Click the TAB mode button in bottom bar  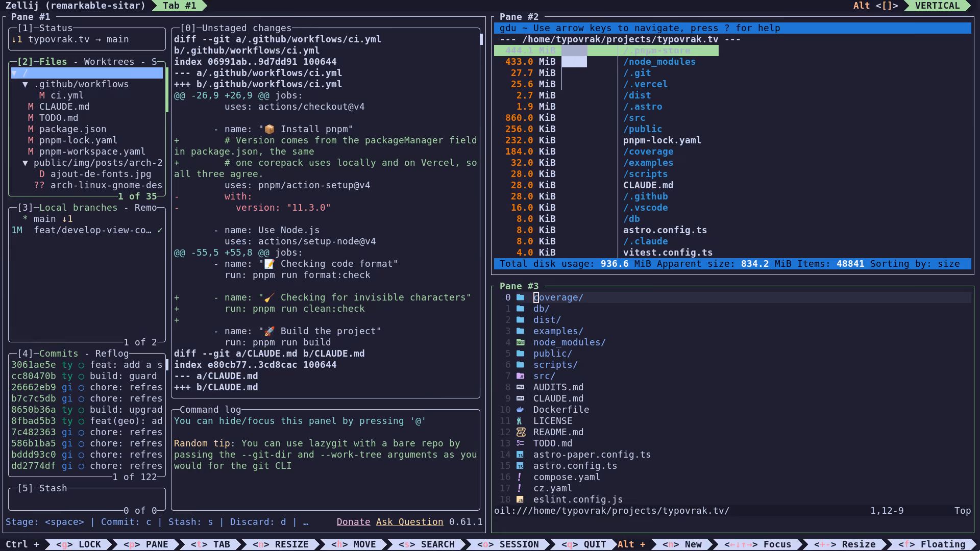click(x=210, y=544)
